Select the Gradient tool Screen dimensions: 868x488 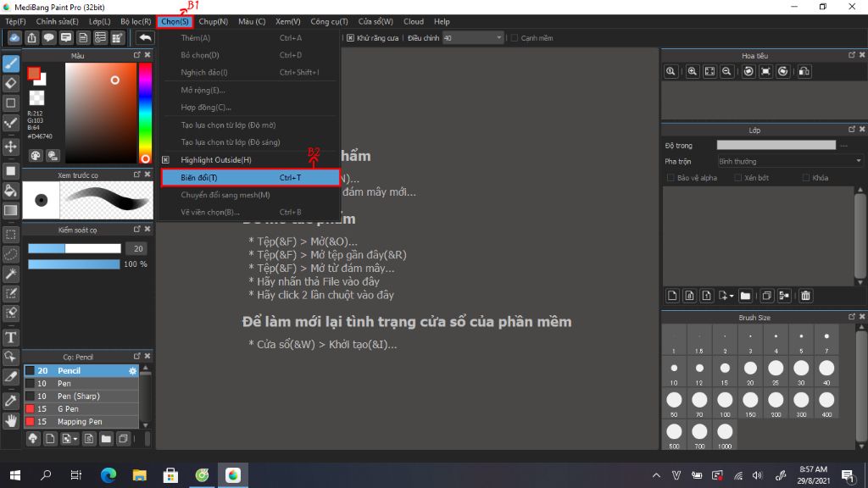tap(10, 210)
